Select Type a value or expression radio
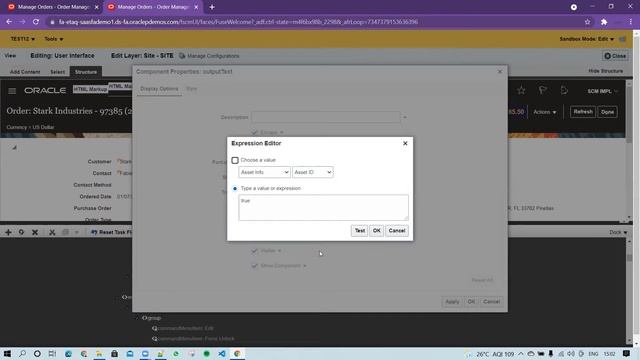640x360 pixels. point(235,189)
